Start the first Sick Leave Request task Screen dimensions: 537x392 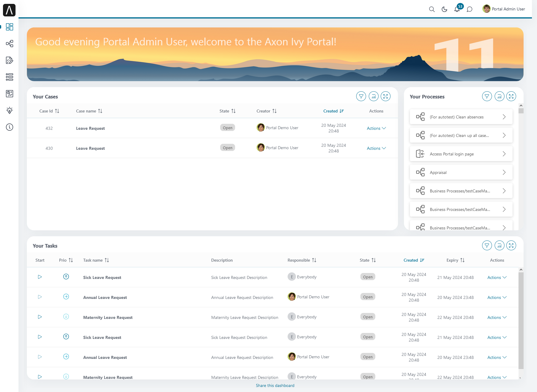coord(40,277)
